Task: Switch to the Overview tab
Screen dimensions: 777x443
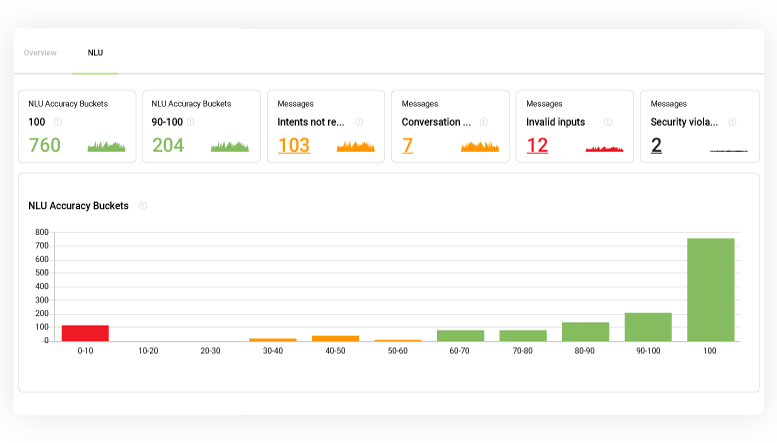Action: click(x=40, y=53)
